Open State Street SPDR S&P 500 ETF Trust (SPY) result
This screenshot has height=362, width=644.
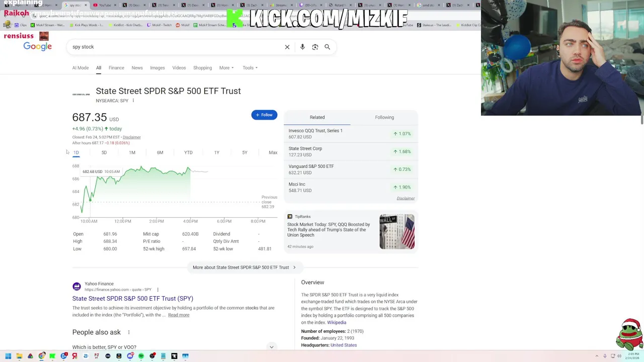[x=133, y=299]
